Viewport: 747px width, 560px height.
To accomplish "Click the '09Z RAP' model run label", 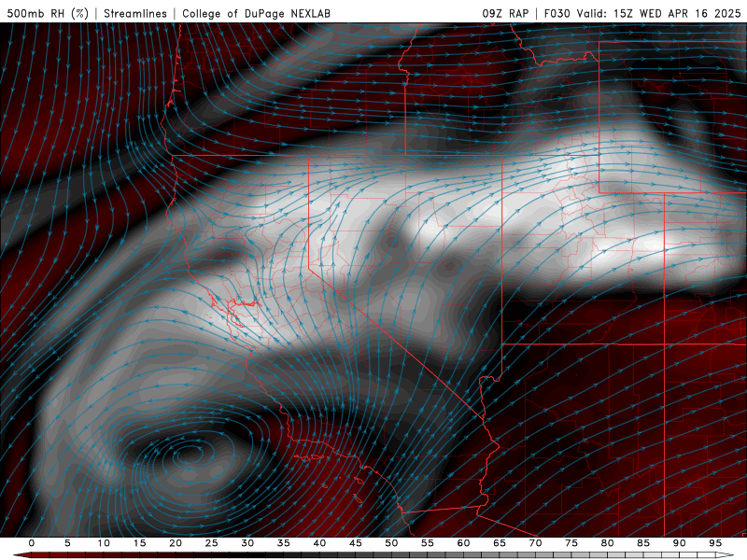I will pos(505,13).
